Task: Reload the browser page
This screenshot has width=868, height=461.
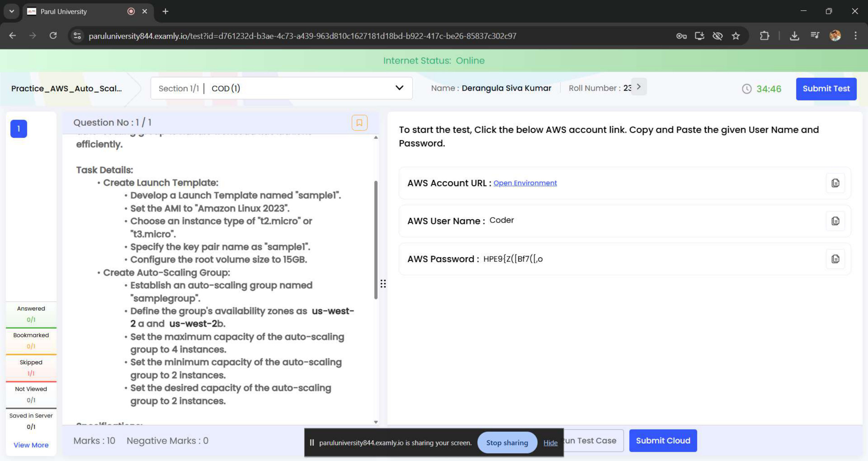Action: pos(53,35)
